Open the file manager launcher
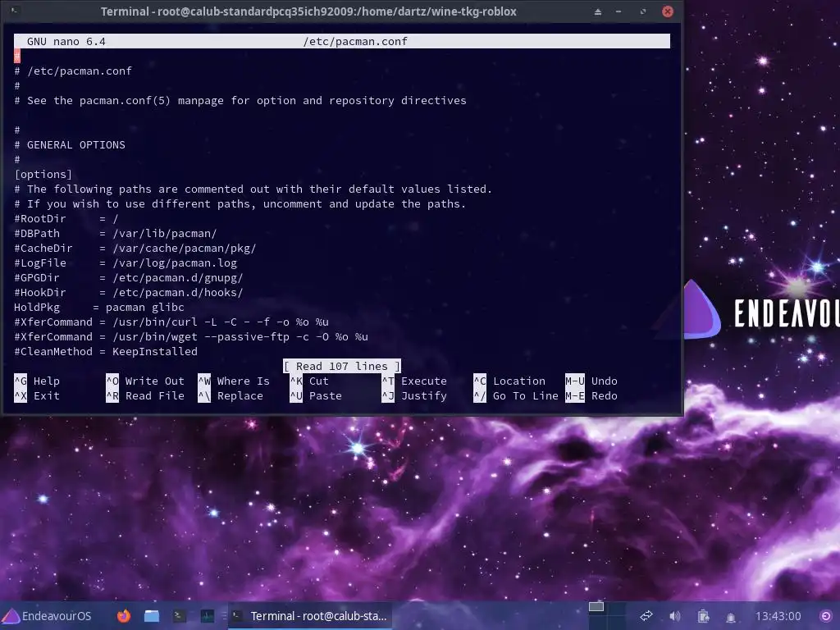The height and width of the screenshot is (630, 840). pyautogui.click(x=152, y=616)
